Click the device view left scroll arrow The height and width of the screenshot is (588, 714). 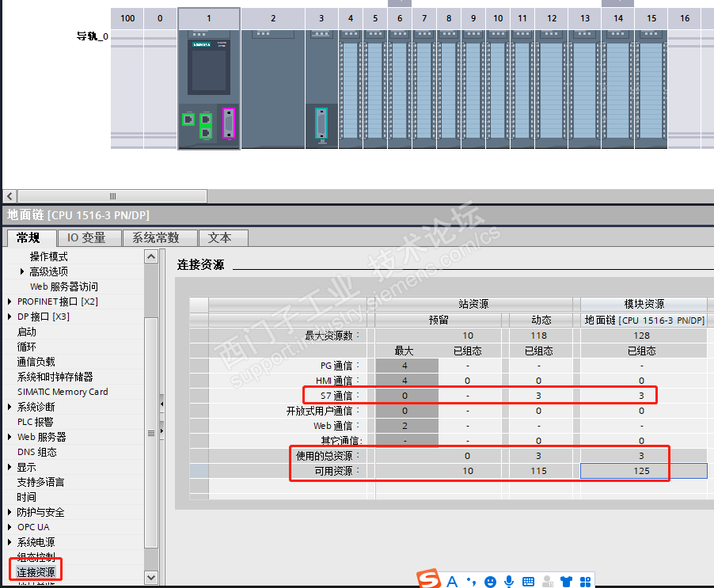tap(10, 196)
